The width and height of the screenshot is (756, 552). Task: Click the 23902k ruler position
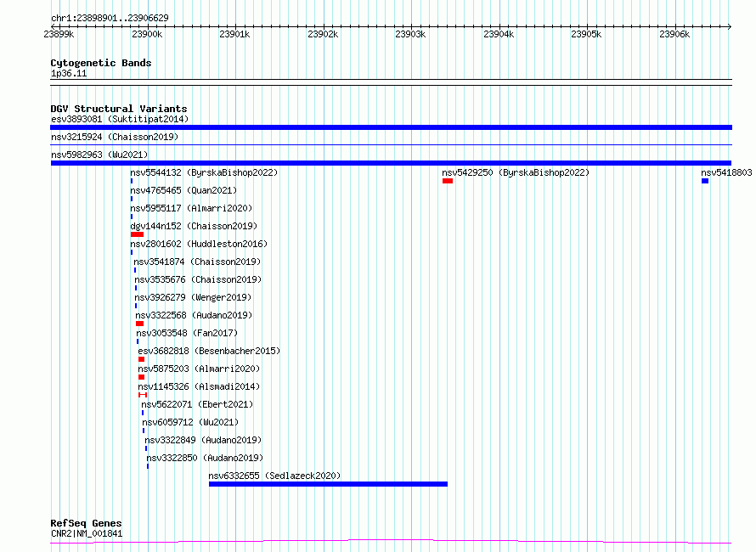[x=323, y=34]
